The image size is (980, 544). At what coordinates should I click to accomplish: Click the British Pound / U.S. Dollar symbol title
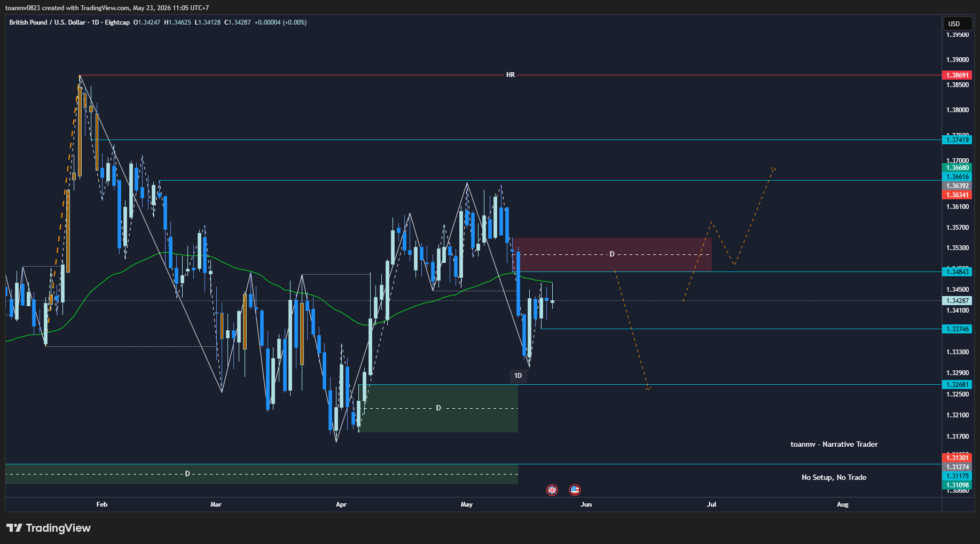tap(47, 22)
